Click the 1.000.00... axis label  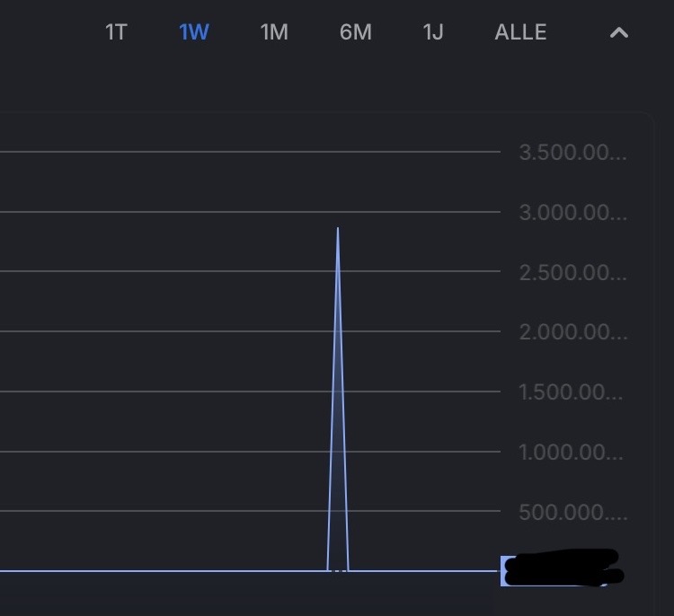click(571, 452)
